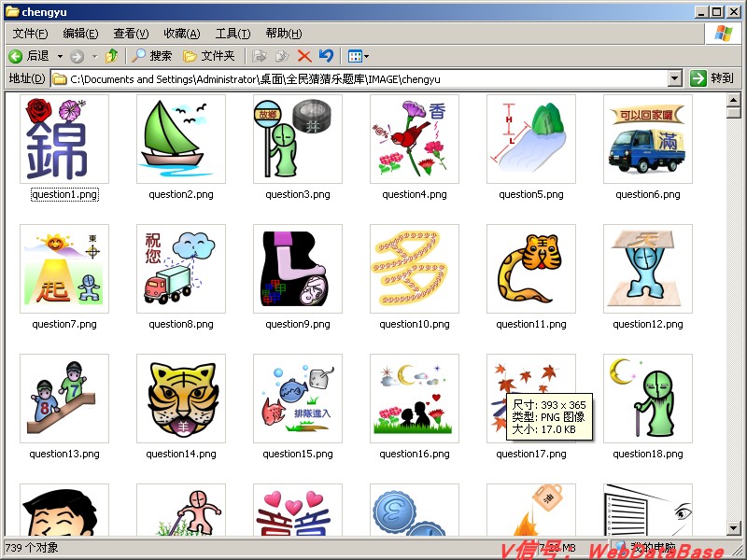The image size is (747, 560).
Task: Select question7.png sunrise thumbnail
Action: point(64,269)
